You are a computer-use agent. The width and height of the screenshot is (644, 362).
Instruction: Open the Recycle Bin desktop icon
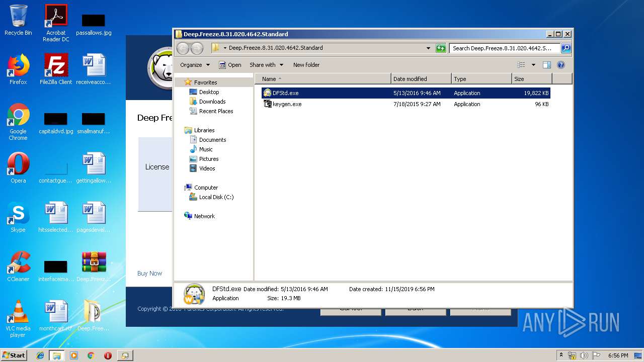(18, 20)
